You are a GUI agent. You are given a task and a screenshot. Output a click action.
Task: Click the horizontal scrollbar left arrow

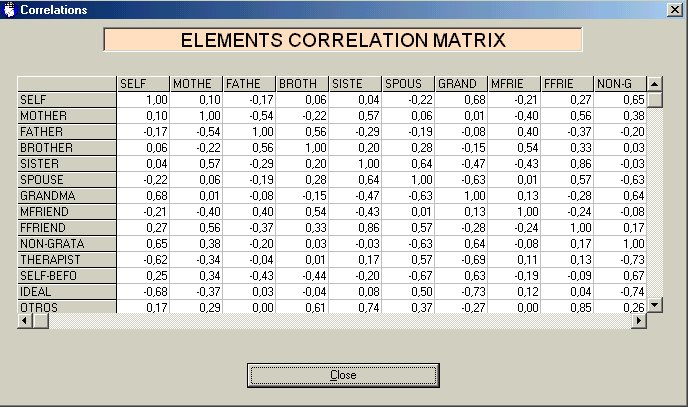[24, 320]
